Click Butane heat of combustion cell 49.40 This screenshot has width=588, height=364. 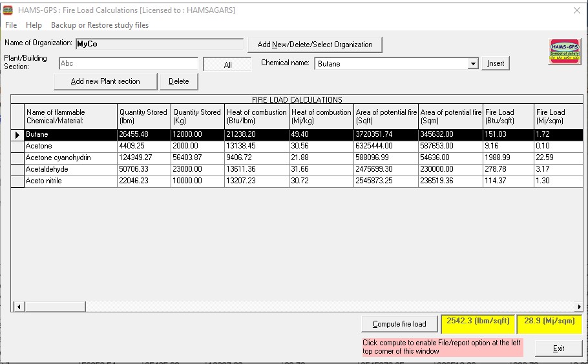[x=321, y=134]
